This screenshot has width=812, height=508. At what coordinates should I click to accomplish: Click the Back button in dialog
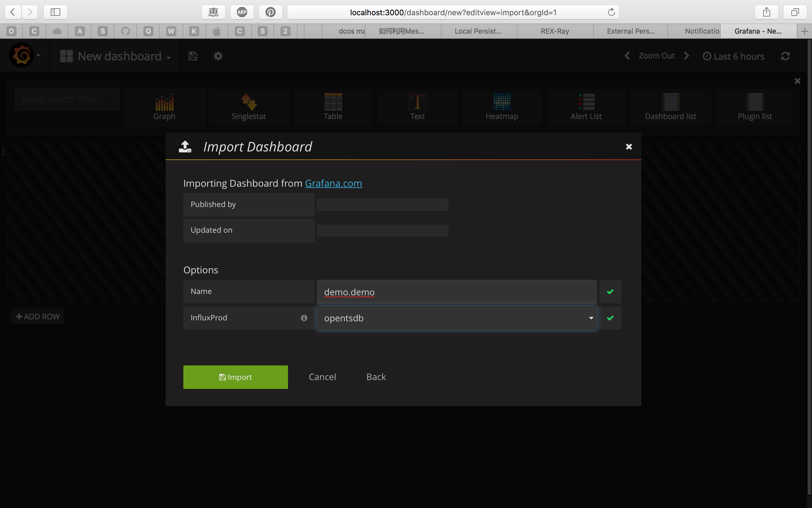pos(376,377)
